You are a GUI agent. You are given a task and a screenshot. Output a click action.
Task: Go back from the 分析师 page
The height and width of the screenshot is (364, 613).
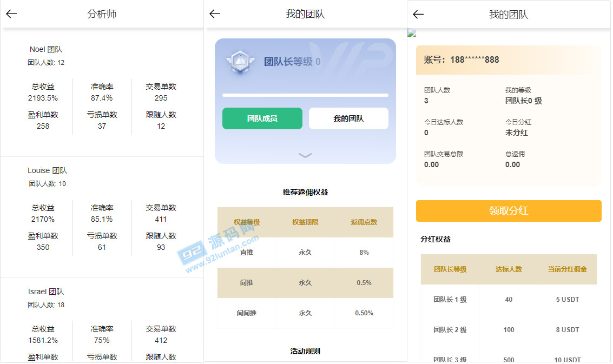tap(11, 14)
